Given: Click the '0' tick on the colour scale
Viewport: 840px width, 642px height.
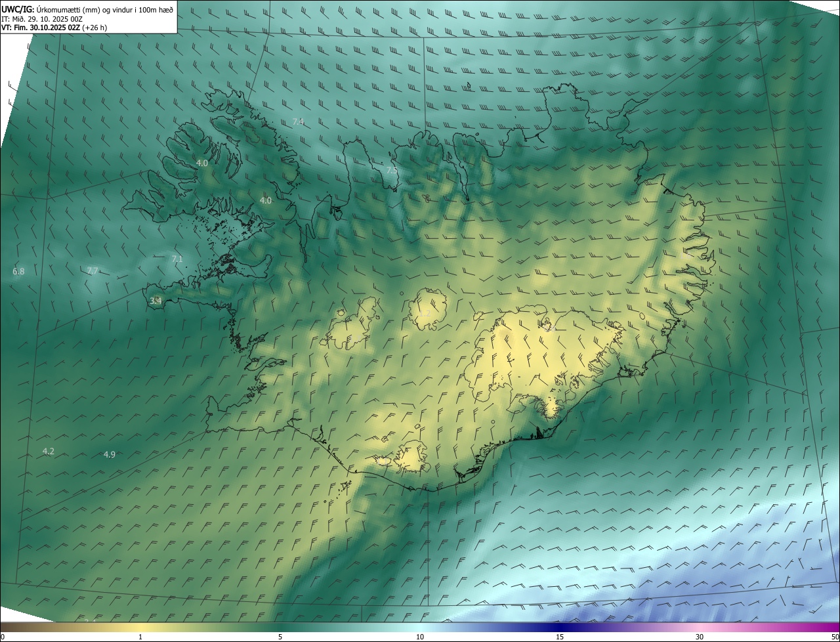Looking at the screenshot, I should coord(3,637).
